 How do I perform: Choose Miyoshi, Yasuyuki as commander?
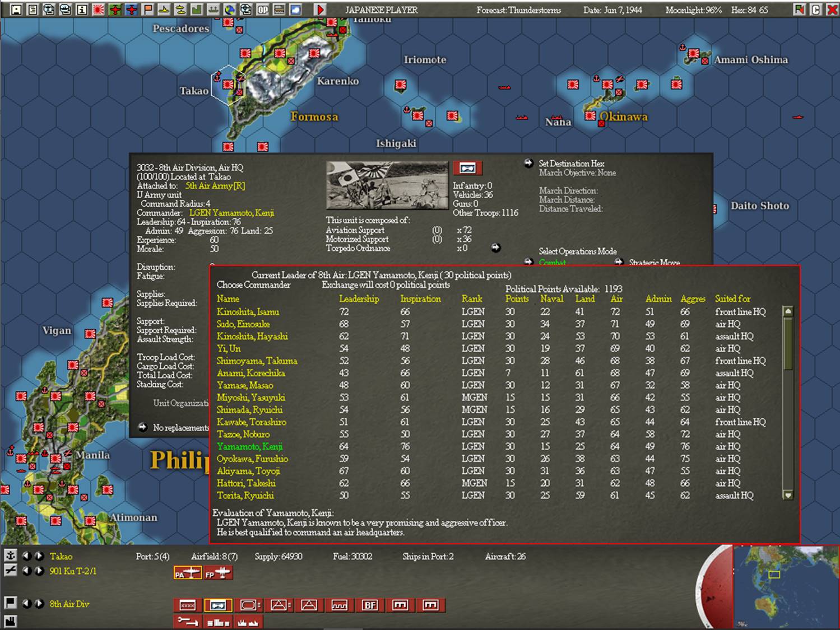click(251, 398)
